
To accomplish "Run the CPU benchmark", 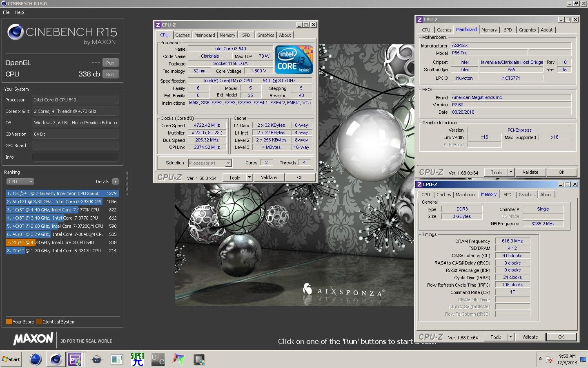I will (x=110, y=74).
